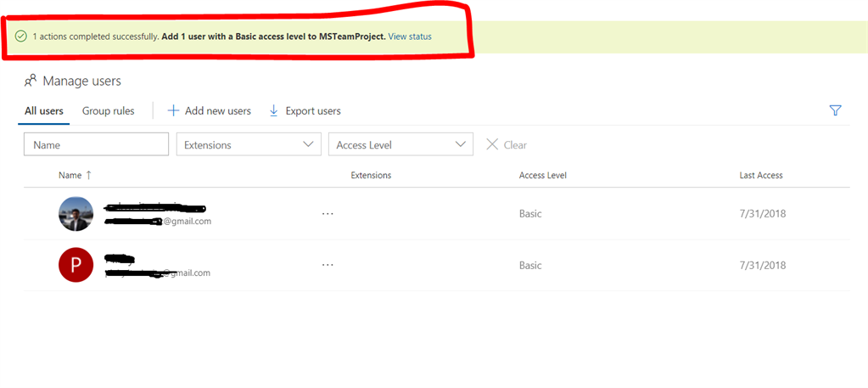Expand the Extensions filter dropdown
Viewport: 868px width, 388px height.
249,144
